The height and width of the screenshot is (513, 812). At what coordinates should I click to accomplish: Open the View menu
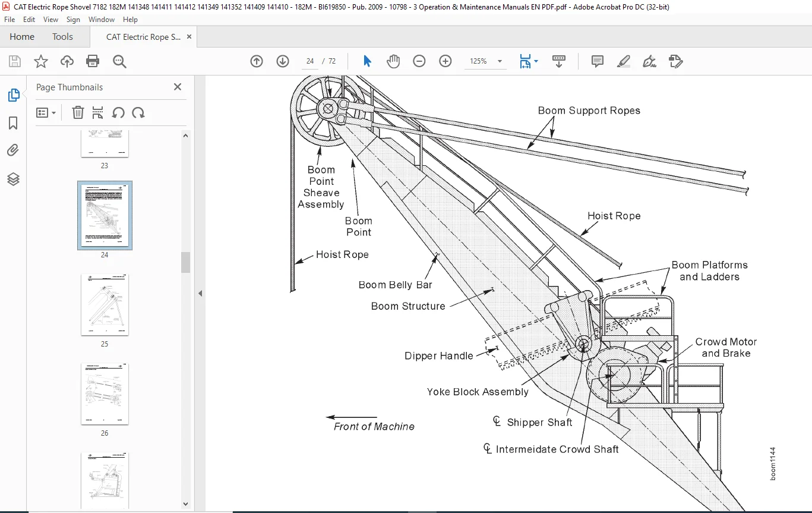point(50,20)
